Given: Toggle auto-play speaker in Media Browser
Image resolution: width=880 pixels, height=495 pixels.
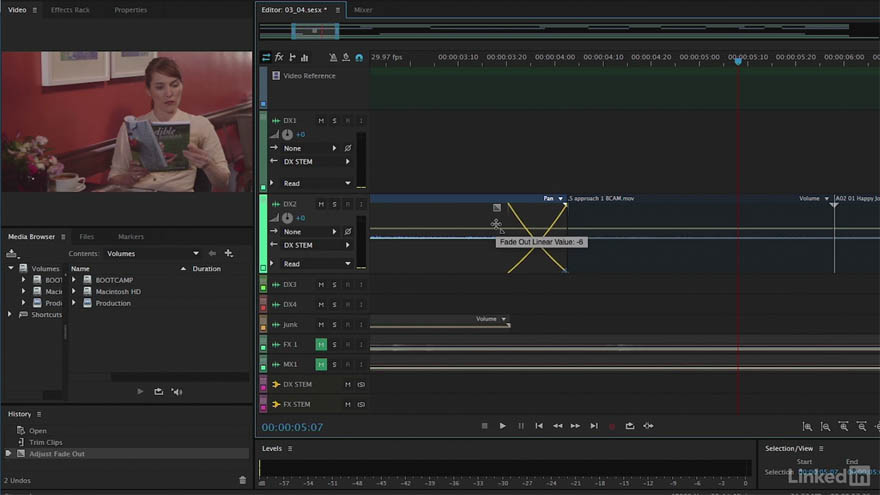Looking at the screenshot, I should (x=177, y=392).
